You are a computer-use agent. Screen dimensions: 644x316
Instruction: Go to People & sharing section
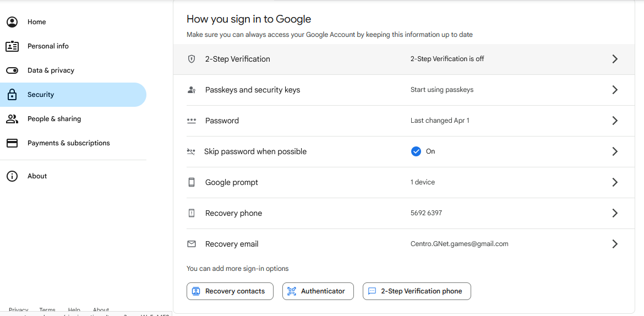point(54,119)
